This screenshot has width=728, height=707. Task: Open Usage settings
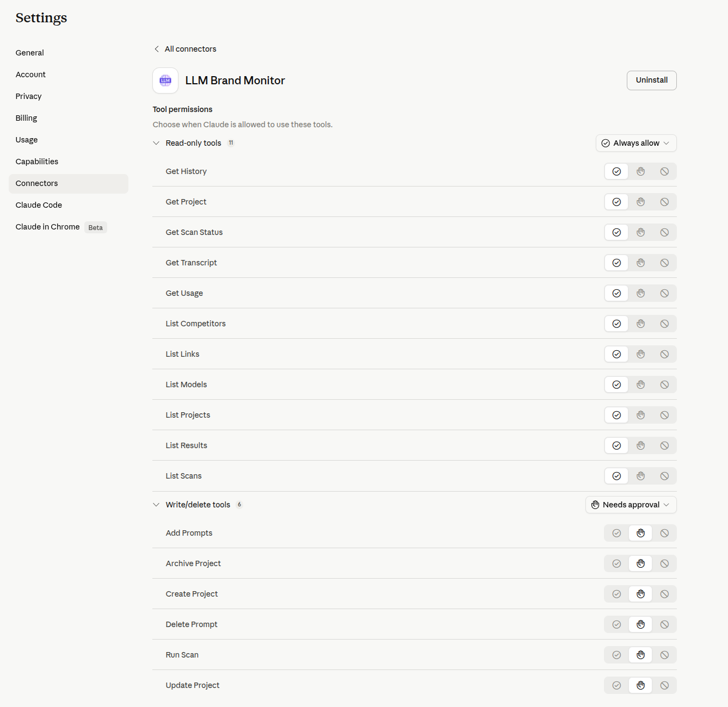coord(69,140)
